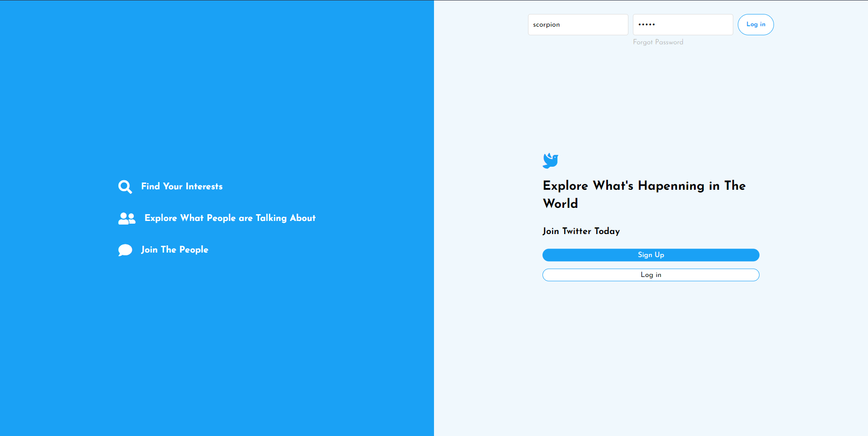Click the blue bird logo

(550, 160)
